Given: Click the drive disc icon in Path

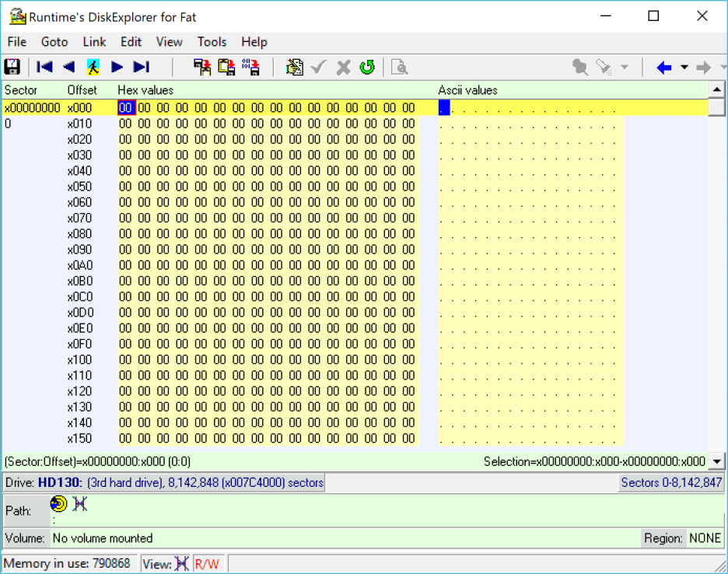Looking at the screenshot, I should 59,505.
